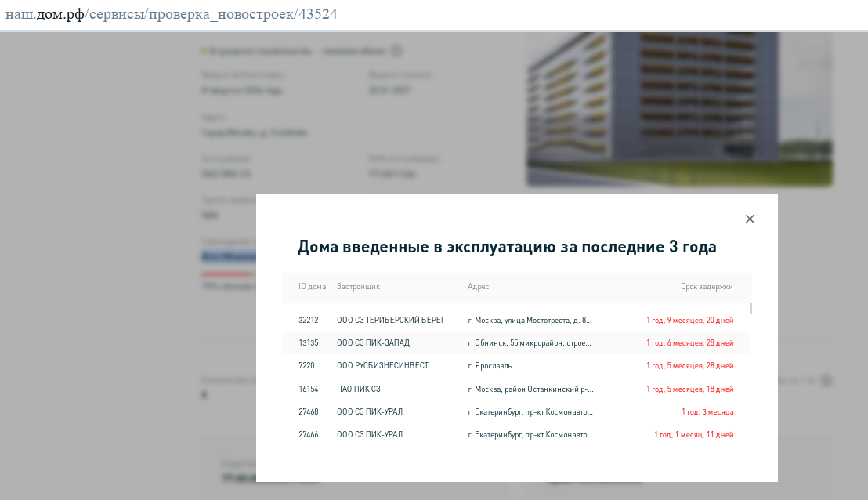Open developer ООО СЗ ТЕРИБЕРСКИЙ БЕРЕГ
This screenshot has width=868, height=500.
coord(391,320)
